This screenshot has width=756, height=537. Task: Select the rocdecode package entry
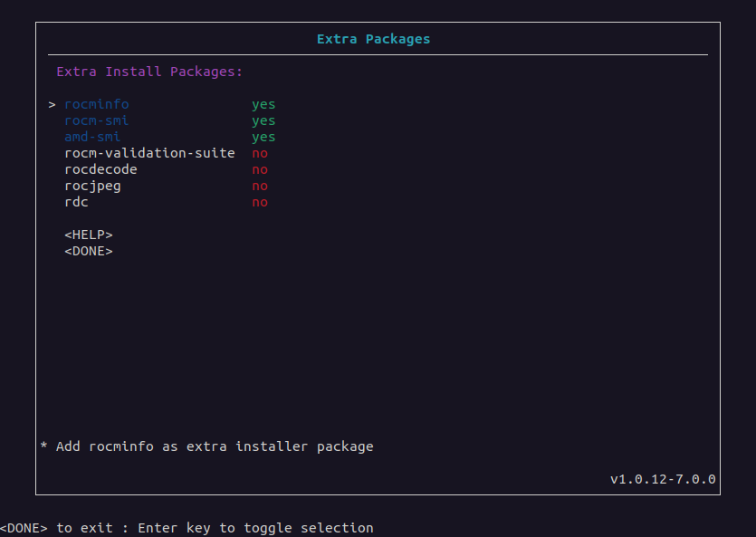click(100, 169)
